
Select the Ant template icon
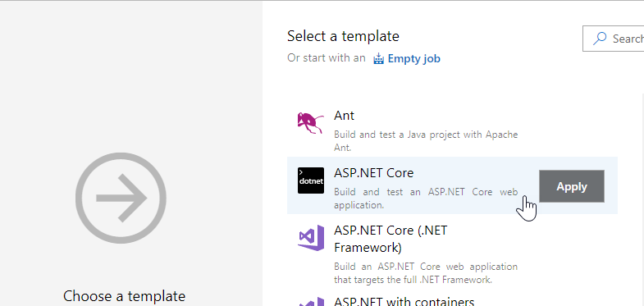310,123
